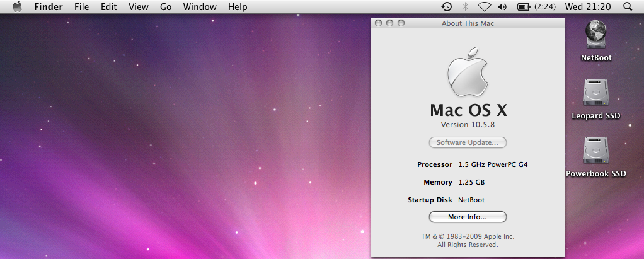Open the battery status menu

click(523, 6)
